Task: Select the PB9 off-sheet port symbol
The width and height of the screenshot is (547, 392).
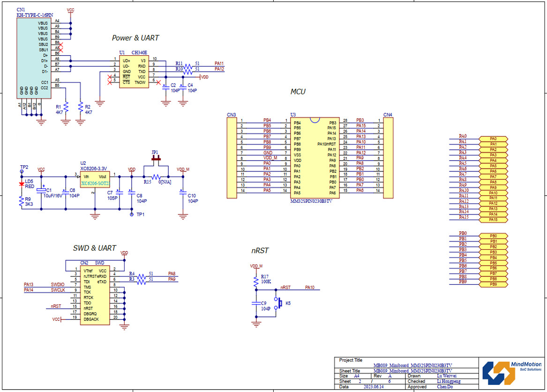Action: [x=493, y=284]
